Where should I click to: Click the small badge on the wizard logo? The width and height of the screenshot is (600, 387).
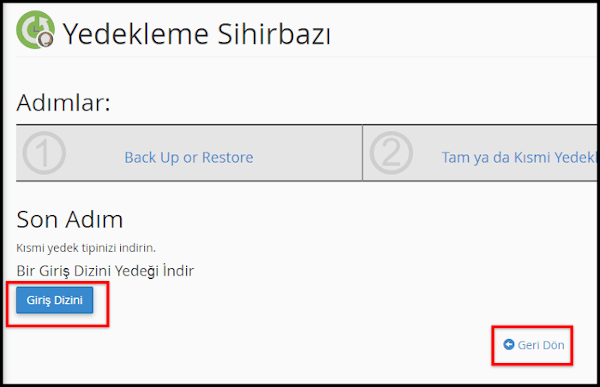pos(45,40)
